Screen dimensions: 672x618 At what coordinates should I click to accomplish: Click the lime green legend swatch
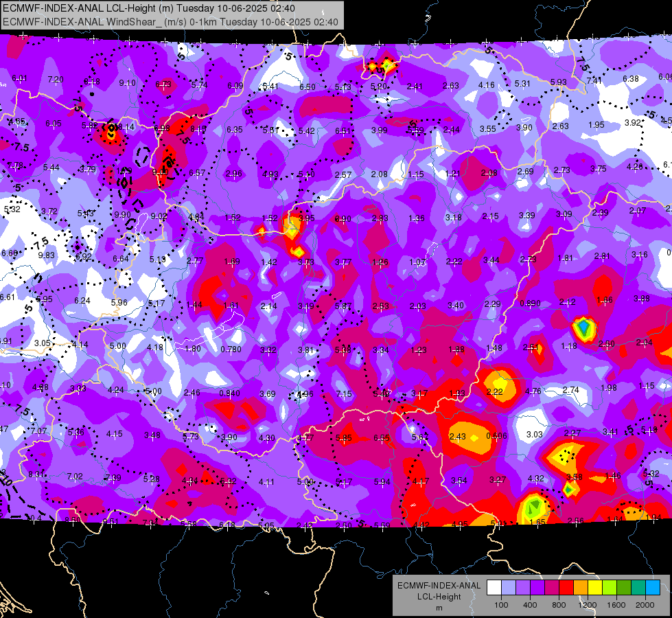coord(610,588)
